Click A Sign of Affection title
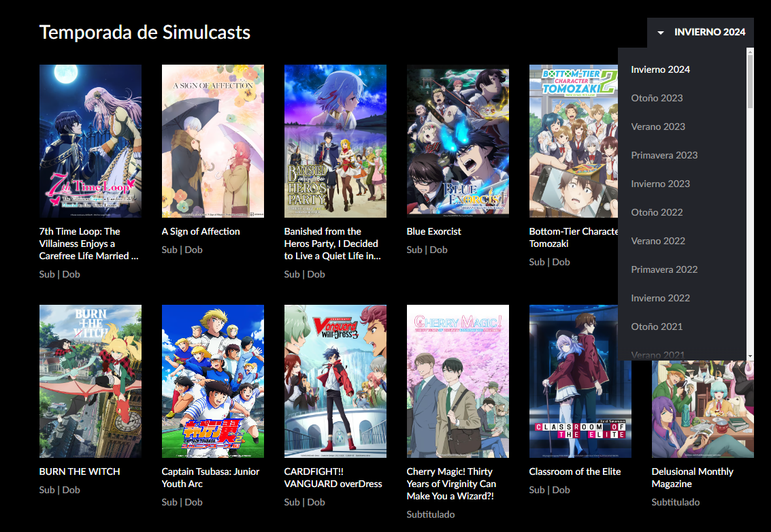This screenshot has height=532, width=771. click(x=201, y=231)
